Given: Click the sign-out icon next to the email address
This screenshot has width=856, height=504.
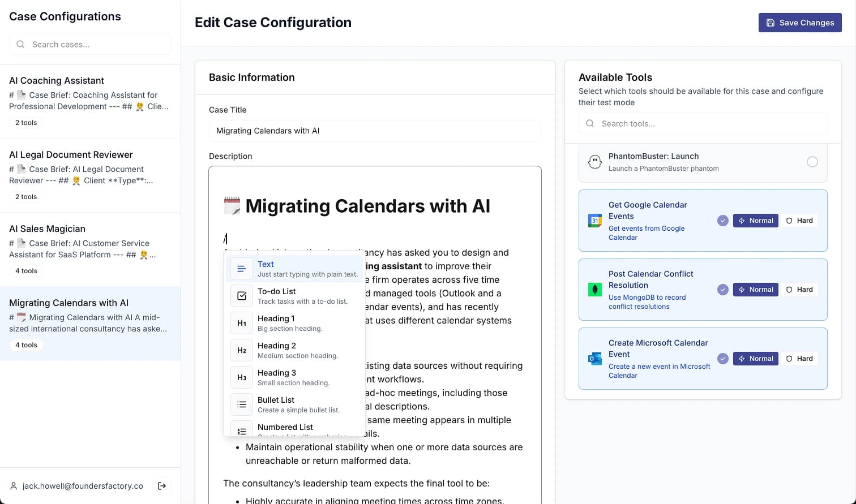Looking at the screenshot, I should coord(162,486).
